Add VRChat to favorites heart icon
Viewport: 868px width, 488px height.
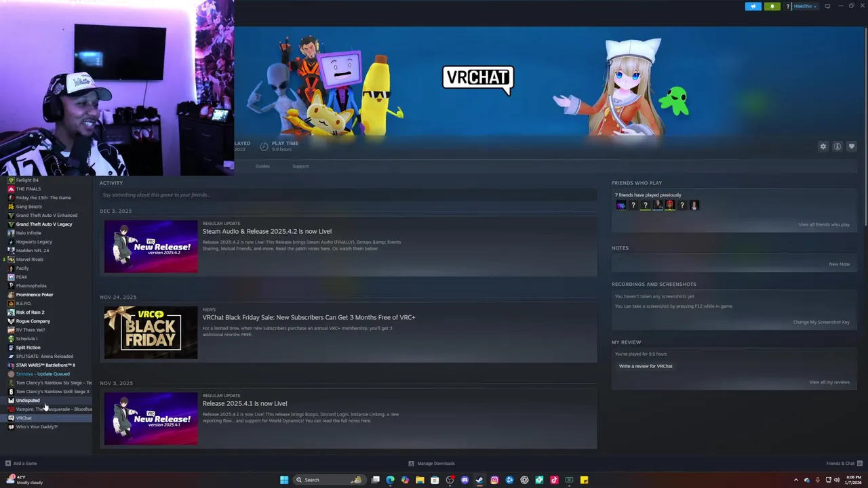pyautogui.click(x=852, y=146)
